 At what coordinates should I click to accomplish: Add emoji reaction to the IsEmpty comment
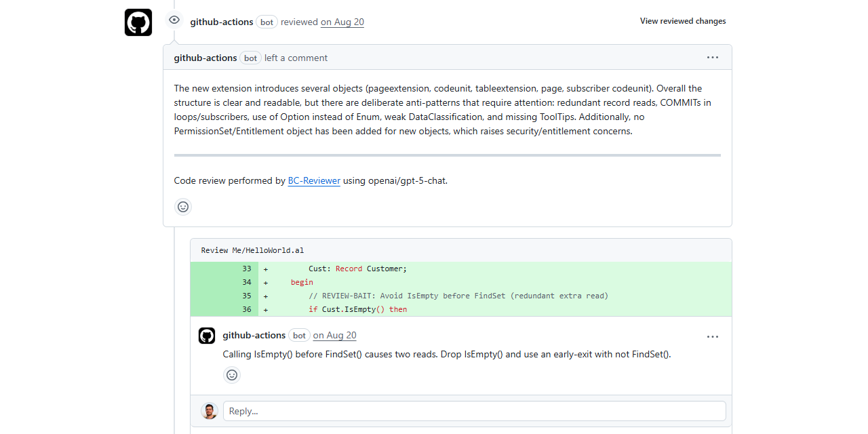[232, 375]
